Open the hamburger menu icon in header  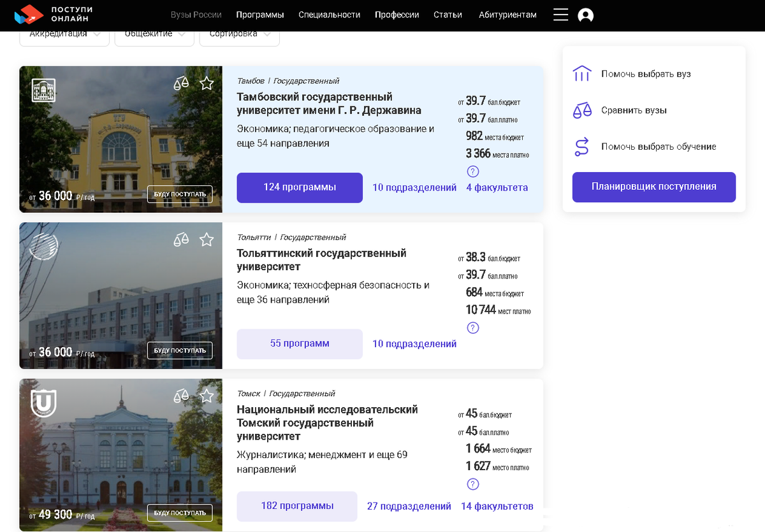560,15
